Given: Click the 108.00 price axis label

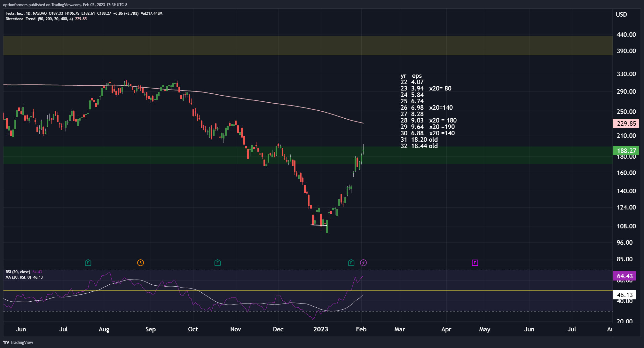Looking at the screenshot, I should point(626,226).
